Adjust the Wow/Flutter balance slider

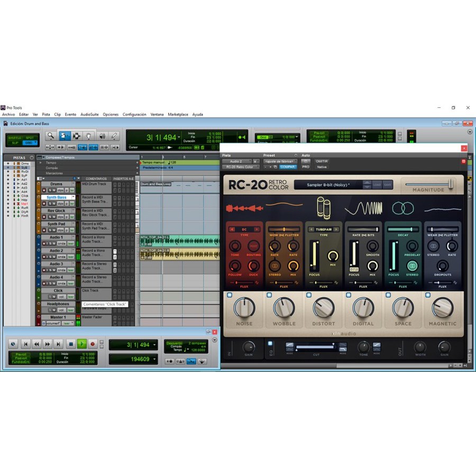click(284, 230)
